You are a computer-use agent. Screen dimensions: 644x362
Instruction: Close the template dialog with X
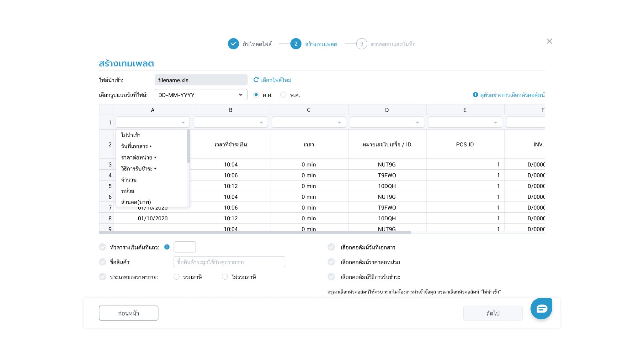(549, 41)
